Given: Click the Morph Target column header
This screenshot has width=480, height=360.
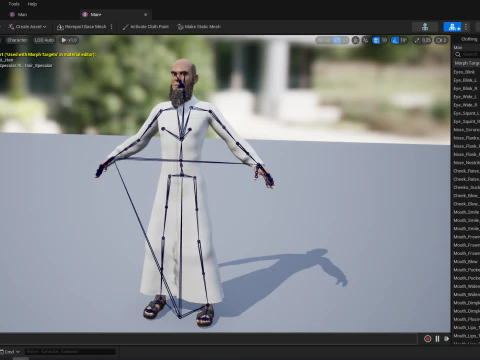Looking at the screenshot, I should tap(467, 63).
